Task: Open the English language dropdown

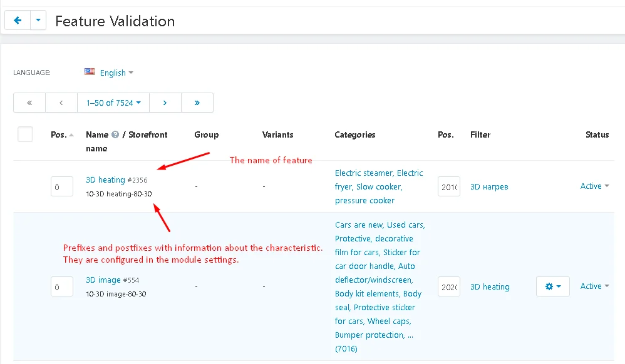Action: (116, 73)
